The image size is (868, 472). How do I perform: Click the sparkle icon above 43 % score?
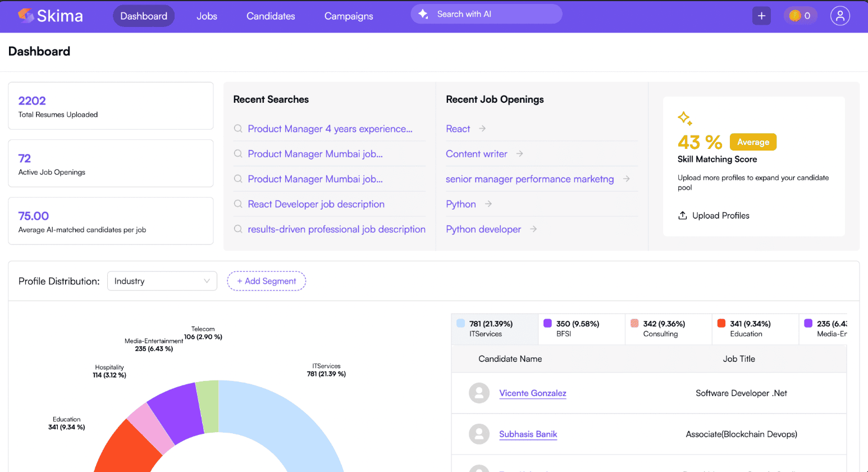684,118
